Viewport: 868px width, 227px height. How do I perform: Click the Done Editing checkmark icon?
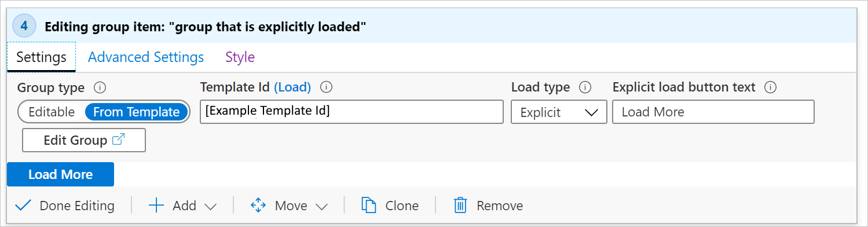[x=24, y=205]
